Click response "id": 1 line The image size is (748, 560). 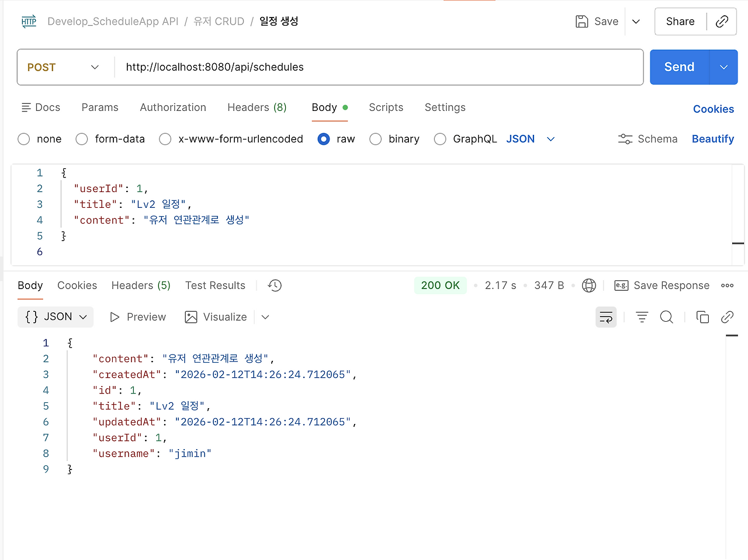click(x=117, y=391)
